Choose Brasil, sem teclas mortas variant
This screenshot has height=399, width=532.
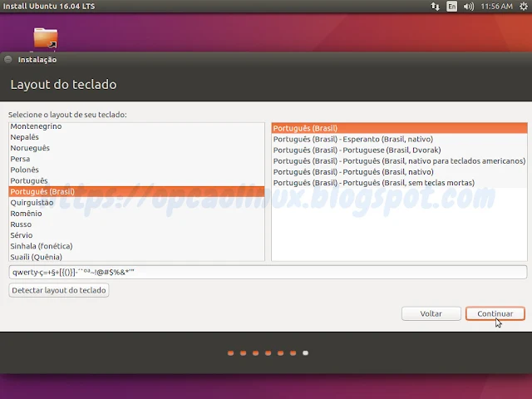(x=399, y=183)
